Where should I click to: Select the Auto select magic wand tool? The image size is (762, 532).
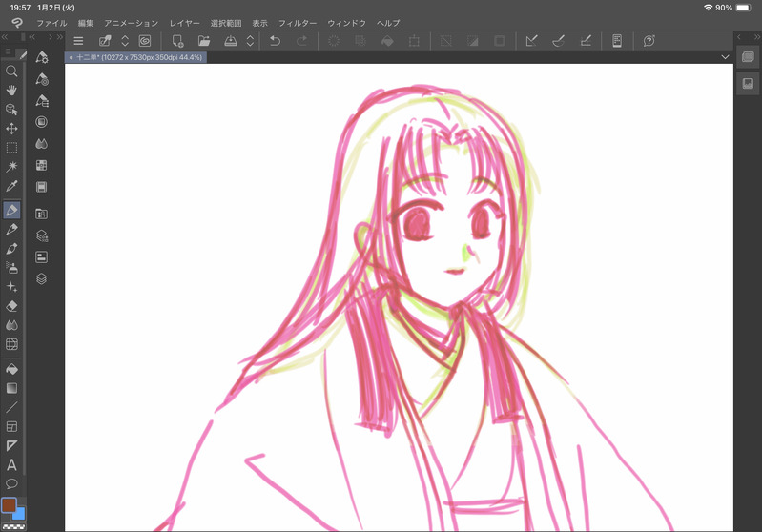click(11, 167)
